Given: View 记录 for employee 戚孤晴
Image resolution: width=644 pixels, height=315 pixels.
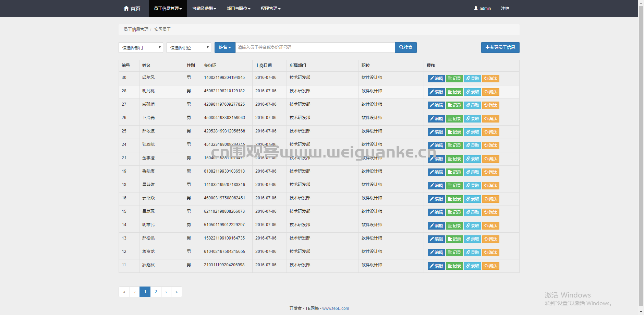Looking at the screenshot, I should tap(454, 105).
